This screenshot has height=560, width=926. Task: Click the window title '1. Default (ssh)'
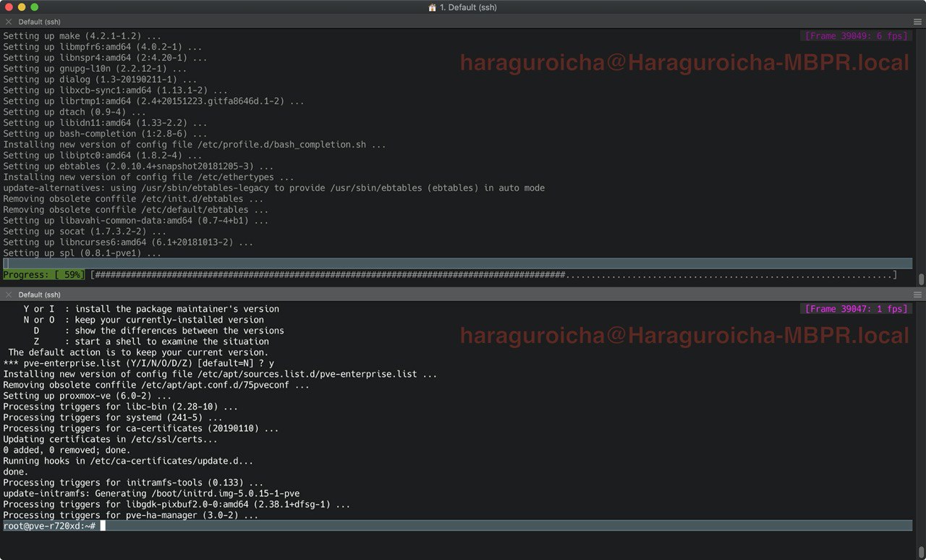[x=468, y=7]
